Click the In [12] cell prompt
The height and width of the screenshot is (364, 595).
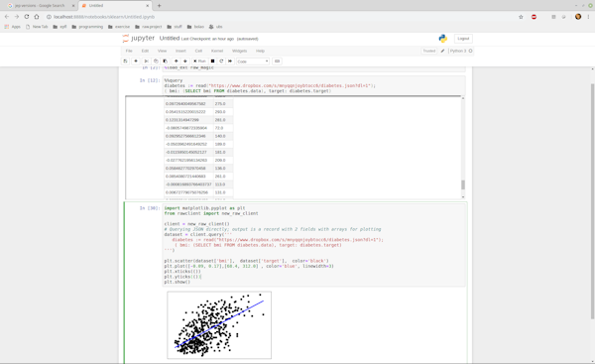click(150, 80)
